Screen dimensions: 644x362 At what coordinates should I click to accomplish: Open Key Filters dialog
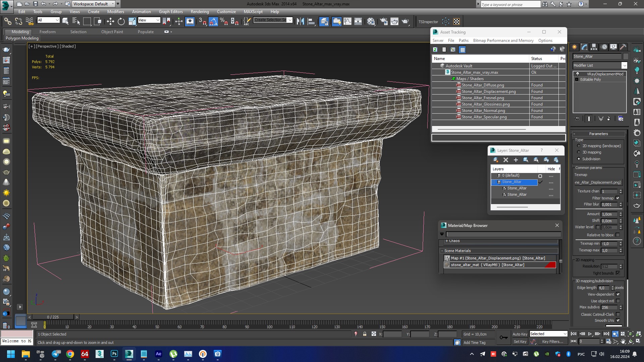pyautogui.click(x=552, y=342)
